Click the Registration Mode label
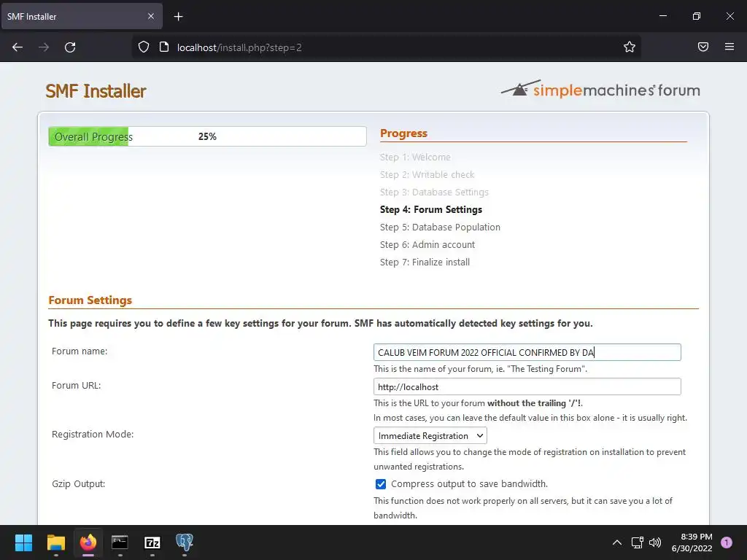 pos(93,435)
